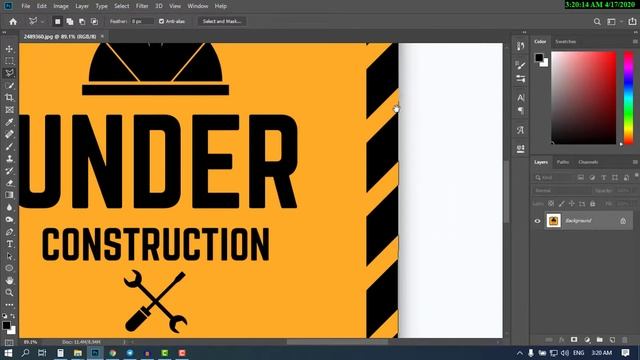Open the File menu
The width and height of the screenshot is (640, 360).
tap(26, 6)
